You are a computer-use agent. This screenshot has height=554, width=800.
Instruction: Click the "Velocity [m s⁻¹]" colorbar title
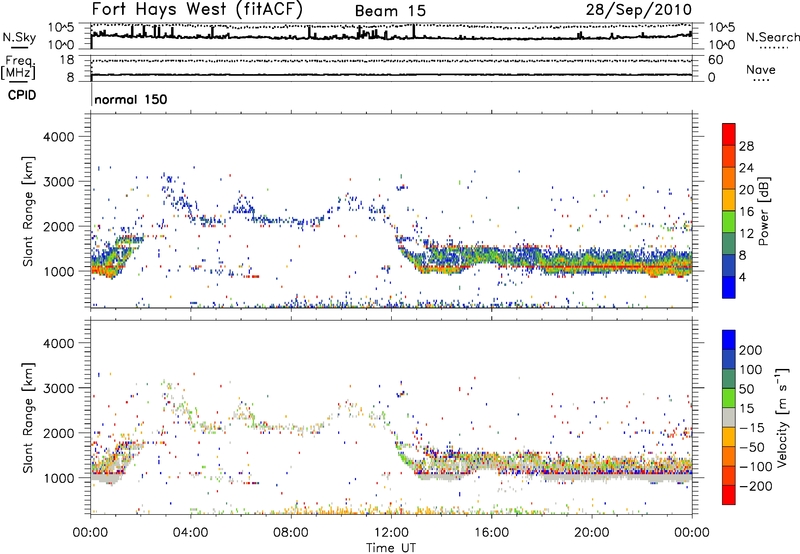782,417
